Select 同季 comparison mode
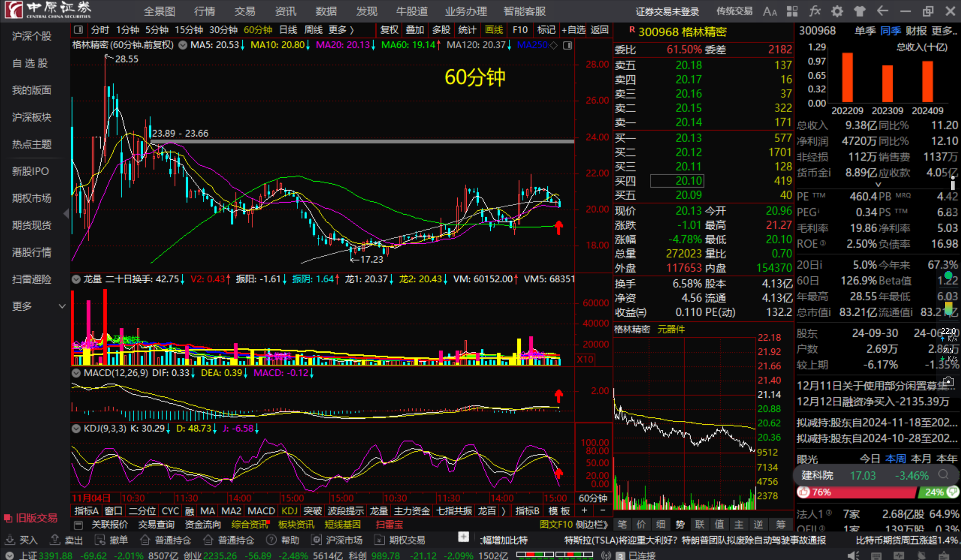The width and height of the screenshot is (961, 560). coord(890,31)
